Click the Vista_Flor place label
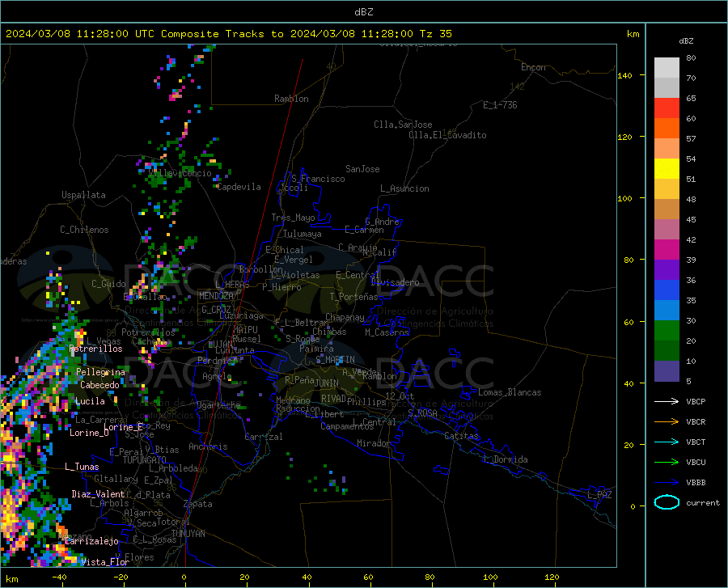Image resolution: width=728 pixels, height=588 pixels. coord(105,562)
